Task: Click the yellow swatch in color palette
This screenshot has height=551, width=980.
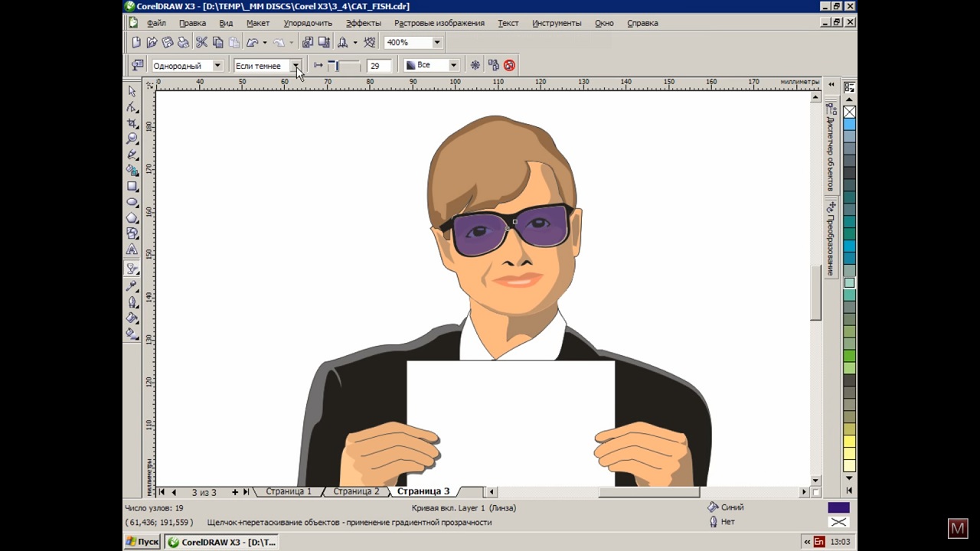Action: (x=849, y=442)
